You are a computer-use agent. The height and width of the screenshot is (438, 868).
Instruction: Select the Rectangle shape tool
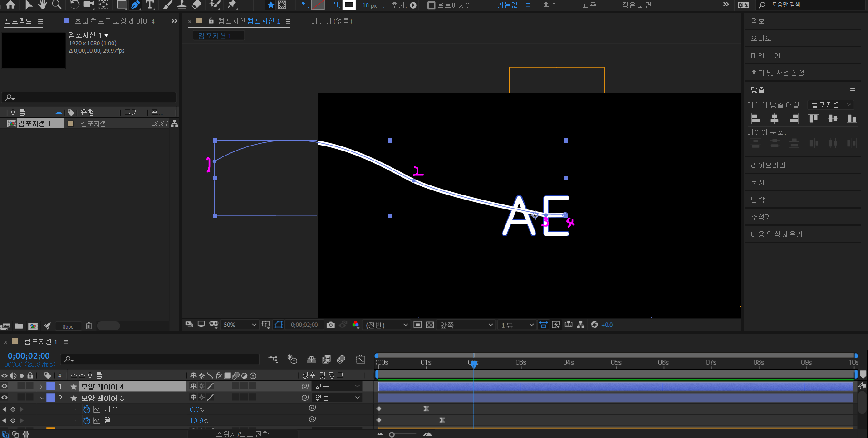(122, 5)
